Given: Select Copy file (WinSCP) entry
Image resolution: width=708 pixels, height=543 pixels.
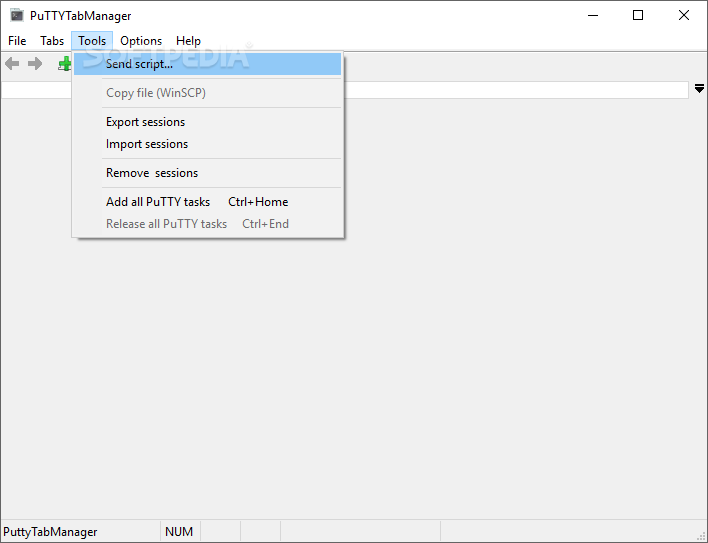Looking at the screenshot, I should [208, 93].
